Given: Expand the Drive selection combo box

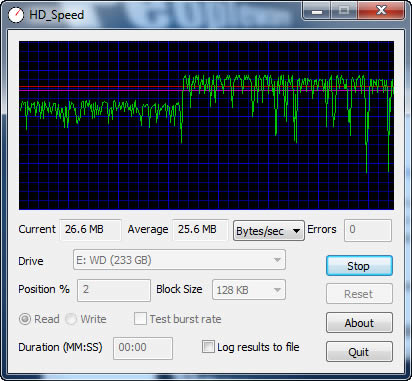Looking at the screenshot, I should 179,260.
